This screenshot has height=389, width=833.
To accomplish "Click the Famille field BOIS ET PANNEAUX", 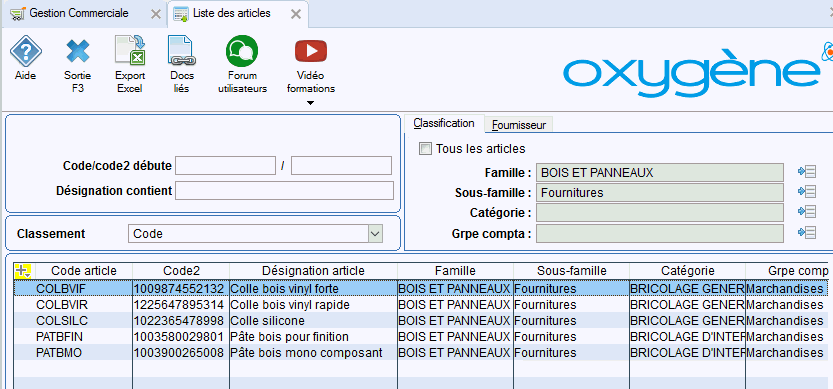I will coord(660,172).
